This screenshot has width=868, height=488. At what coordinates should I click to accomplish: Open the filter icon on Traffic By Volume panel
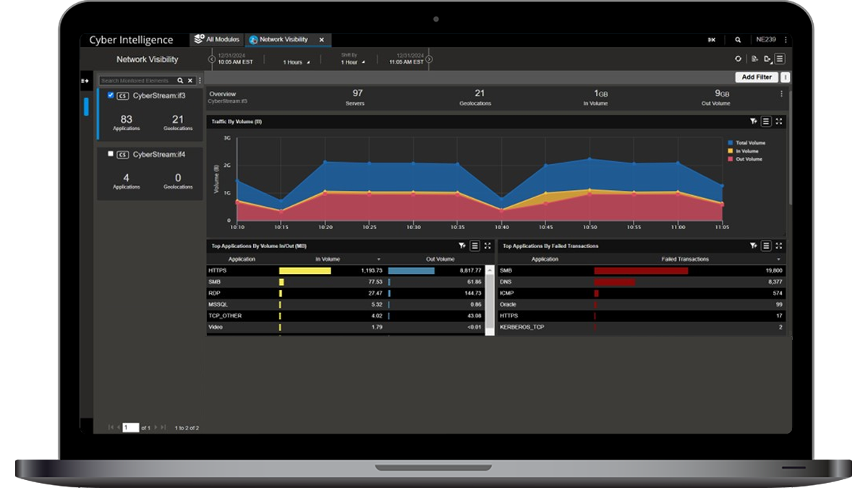[753, 121]
